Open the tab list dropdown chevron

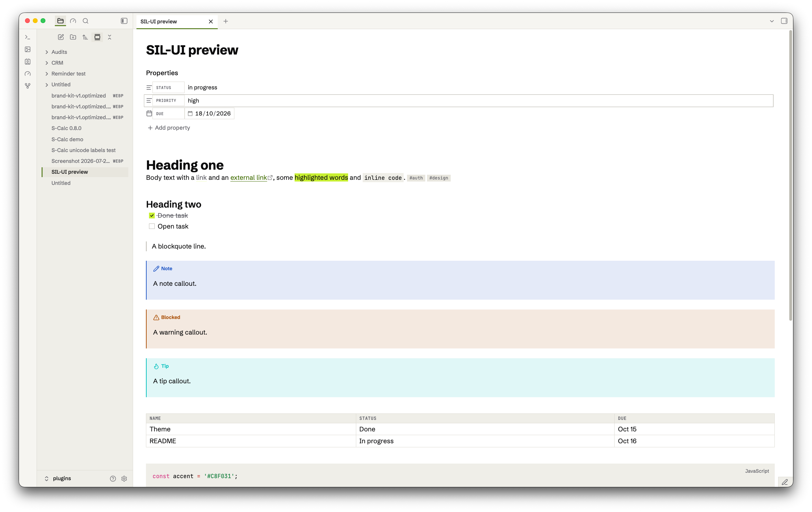click(772, 21)
